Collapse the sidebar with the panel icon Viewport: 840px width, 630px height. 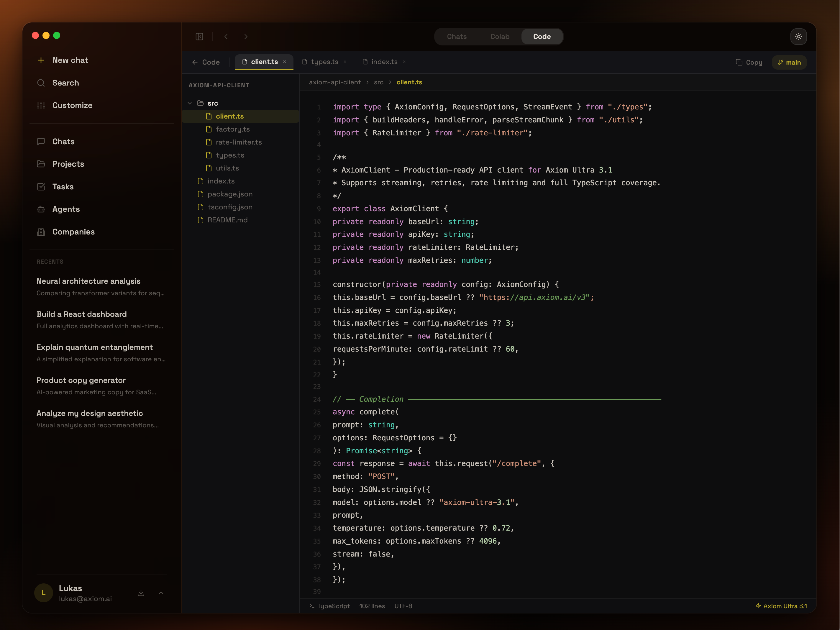click(x=199, y=37)
